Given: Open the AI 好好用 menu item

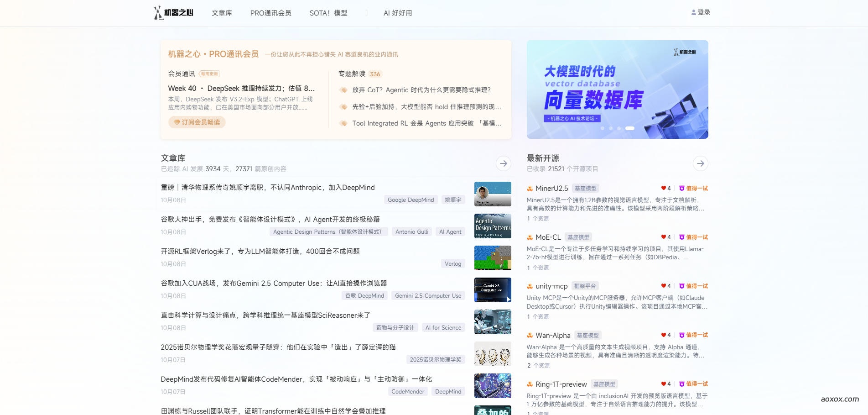Looking at the screenshot, I should tap(397, 13).
